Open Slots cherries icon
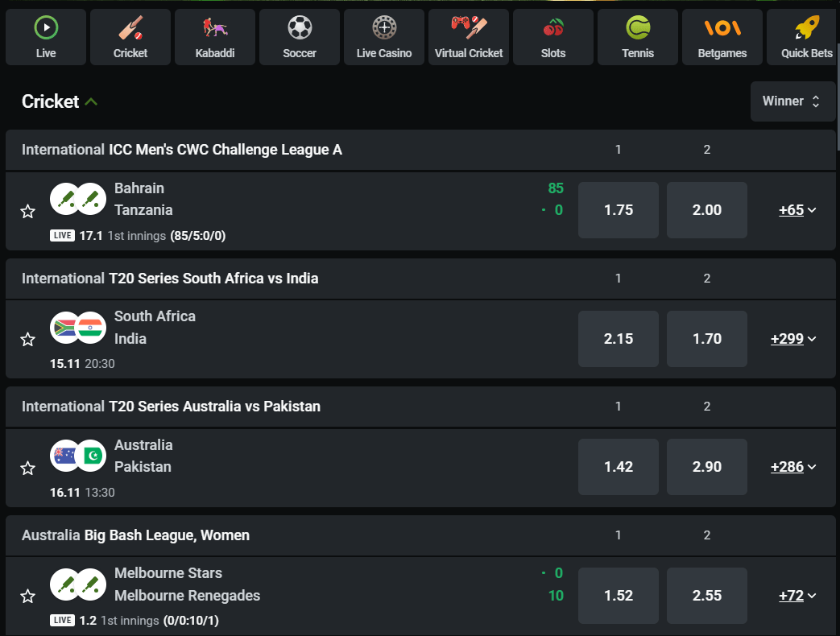Screen dimensions: 840x636 click(x=553, y=28)
